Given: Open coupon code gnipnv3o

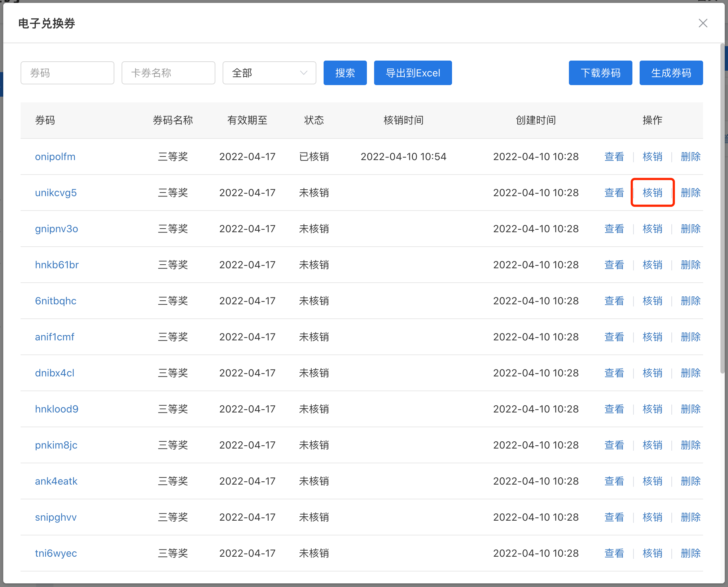Looking at the screenshot, I should click(57, 229).
